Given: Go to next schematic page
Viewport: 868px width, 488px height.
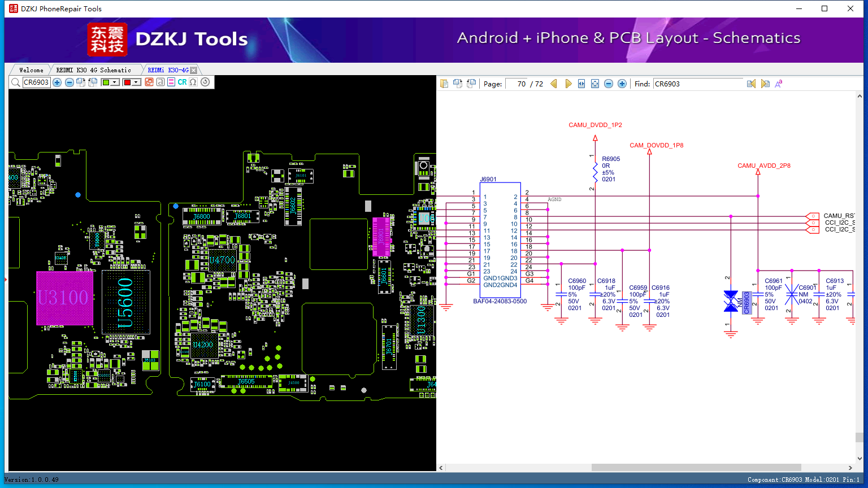Looking at the screenshot, I should (568, 84).
